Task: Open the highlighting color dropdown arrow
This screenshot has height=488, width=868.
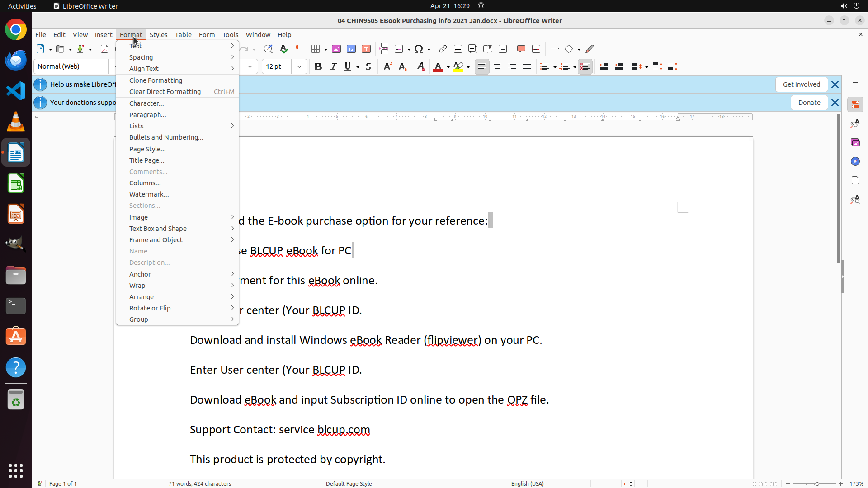Action: [x=468, y=67]
